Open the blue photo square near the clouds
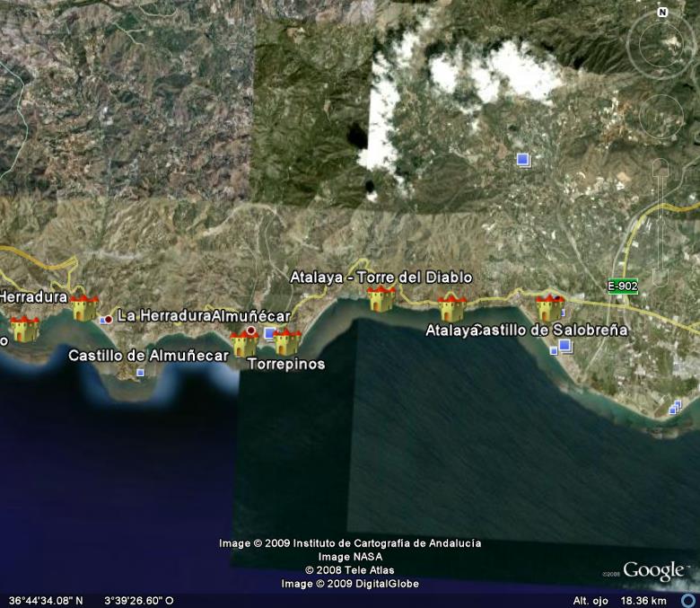The height and width of the screenshot is (608, 700). pyautogui.click(x=523, y=160)
